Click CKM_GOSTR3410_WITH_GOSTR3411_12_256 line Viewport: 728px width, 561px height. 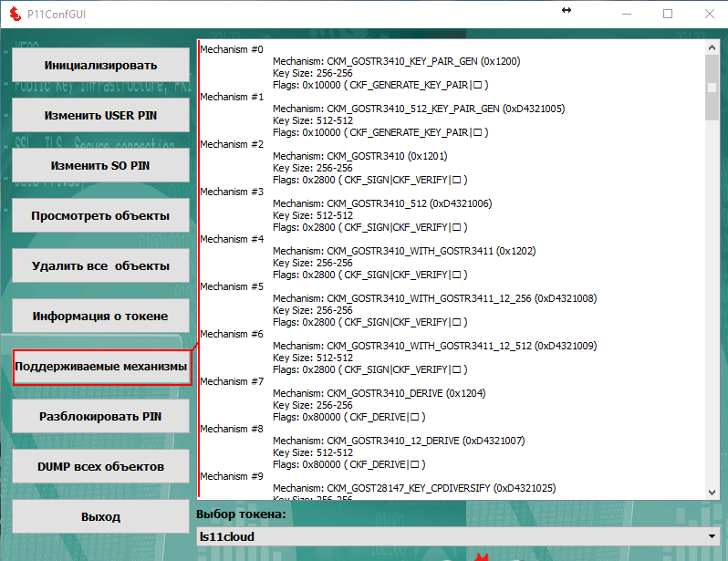[434, 298]
